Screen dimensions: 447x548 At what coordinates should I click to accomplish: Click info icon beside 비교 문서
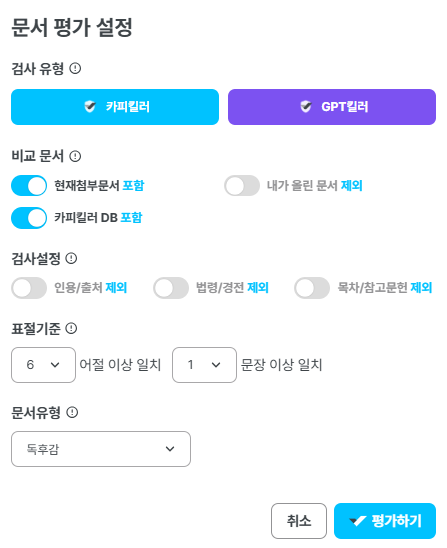(x=75, y=156)
